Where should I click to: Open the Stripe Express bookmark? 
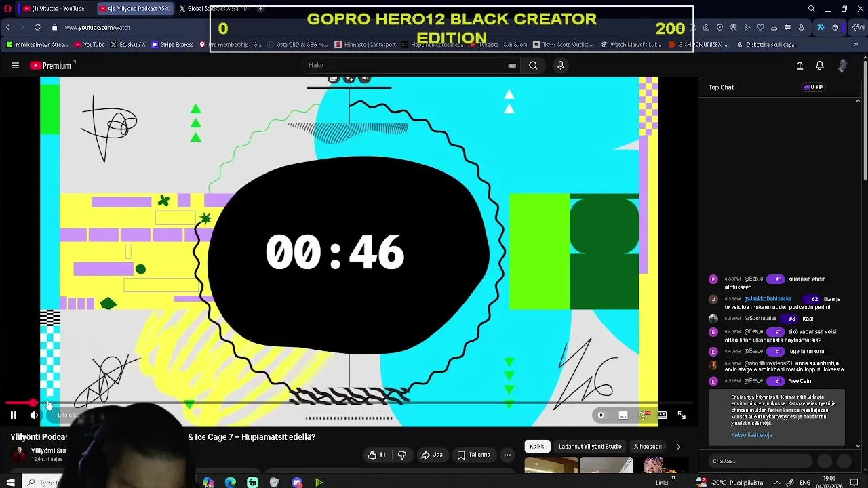pyautogui.click(x=172, y=45)
